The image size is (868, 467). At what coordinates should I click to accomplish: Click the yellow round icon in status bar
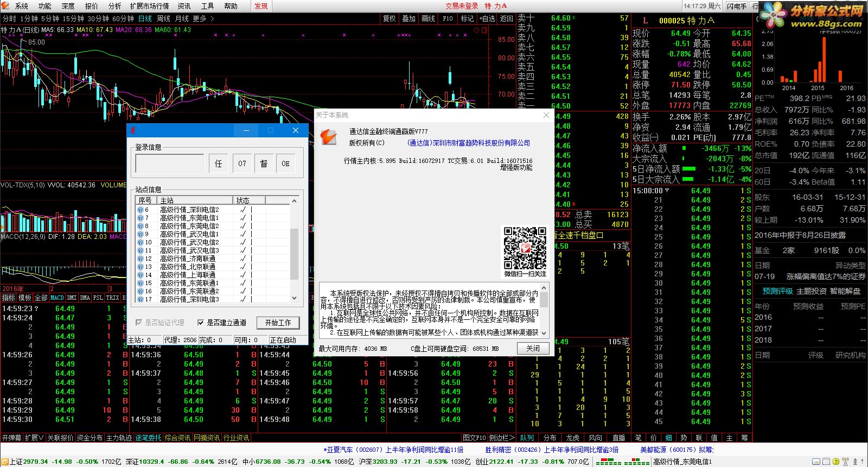[x=837, y=462]
